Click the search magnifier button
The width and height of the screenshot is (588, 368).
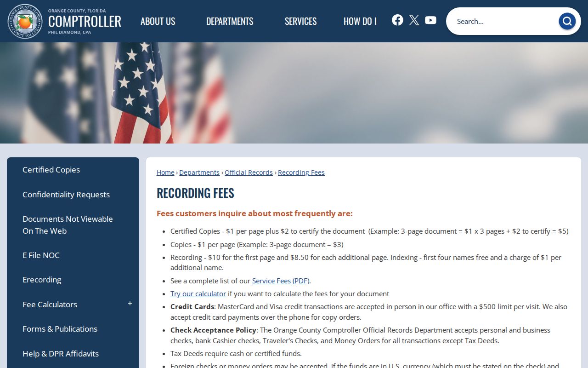pos(567,21)
